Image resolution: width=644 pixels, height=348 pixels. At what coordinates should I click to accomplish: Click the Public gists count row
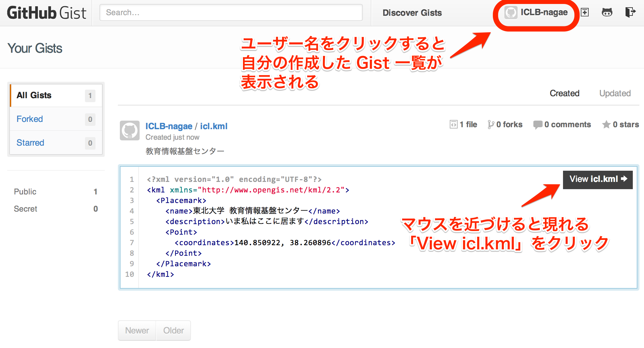pos(56,191)
